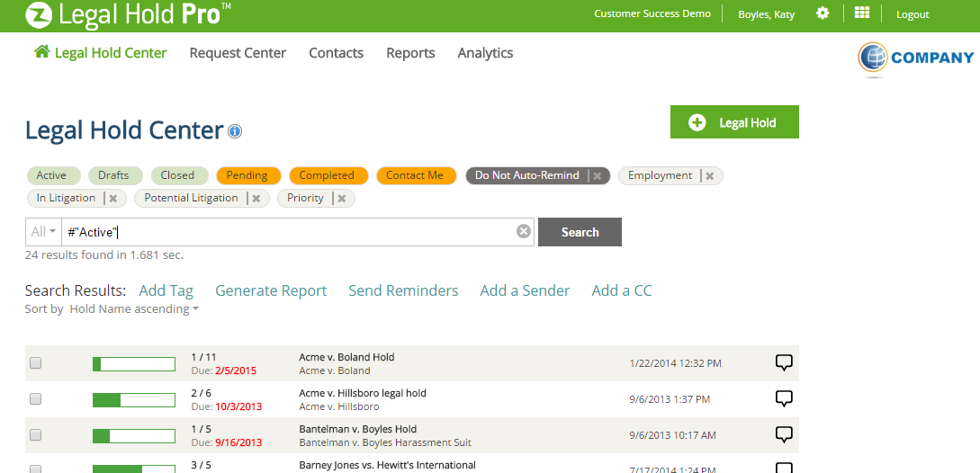Open the Analytics tab
Screen dimensions: 980x473
(486, 53)
